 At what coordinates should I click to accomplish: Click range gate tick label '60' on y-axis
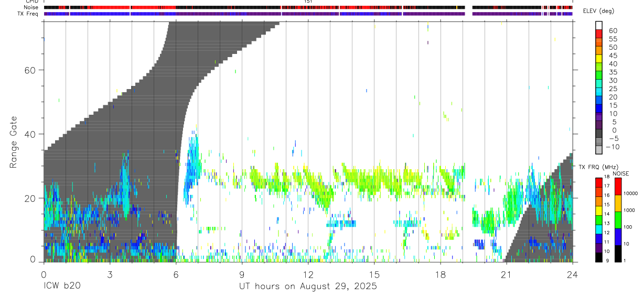(x=31, y=70)
